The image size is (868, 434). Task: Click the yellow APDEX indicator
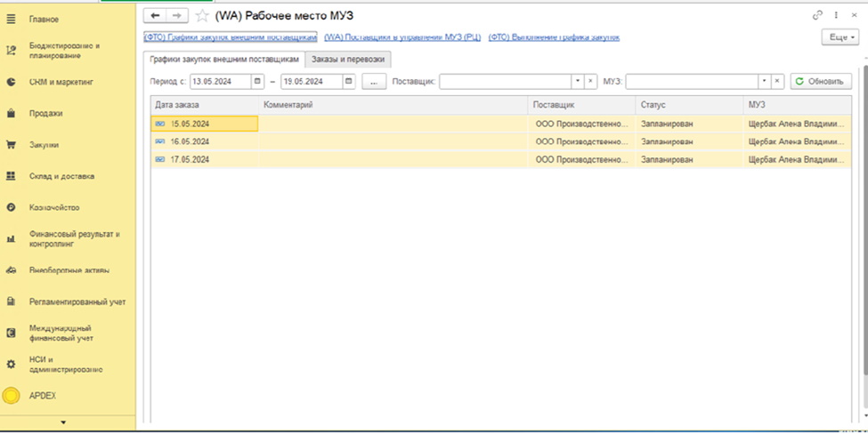pos(12,396)
